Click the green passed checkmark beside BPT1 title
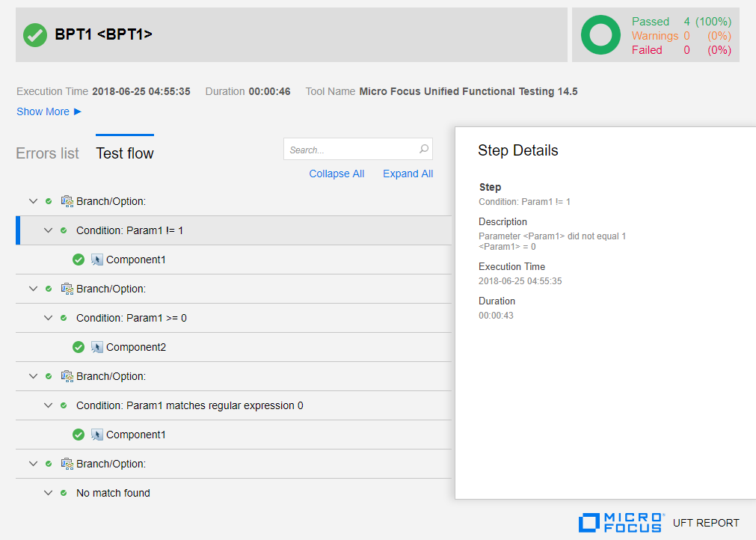The height and width of the screenshot is (540, 756). [x=35, y=34]
